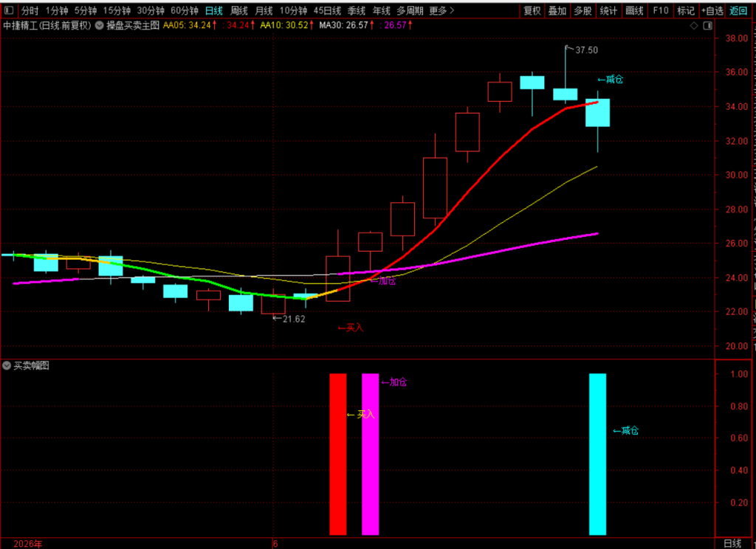Switch to 季线 quarterly chart
The width and height of the screenshot is (756, 549).
coord(357,10)
